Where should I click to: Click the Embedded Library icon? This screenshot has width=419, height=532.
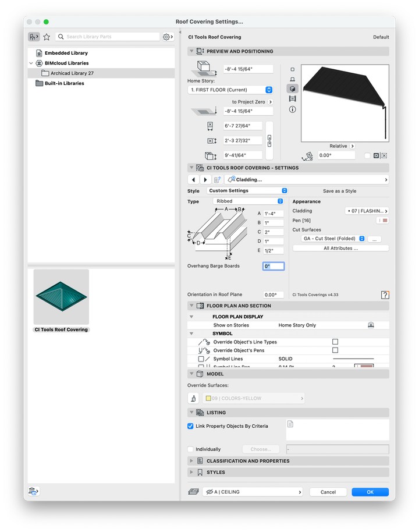pyautogui.click(x=39, y=54)
